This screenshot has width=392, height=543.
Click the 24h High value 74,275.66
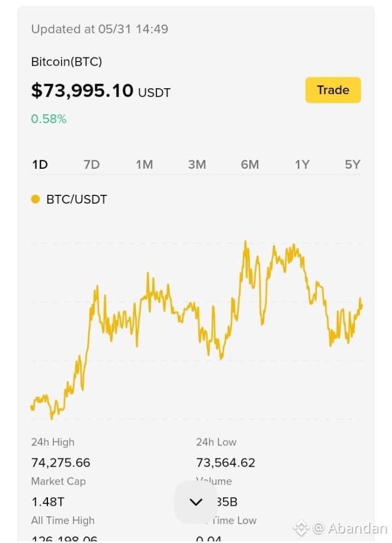point(60,462)
